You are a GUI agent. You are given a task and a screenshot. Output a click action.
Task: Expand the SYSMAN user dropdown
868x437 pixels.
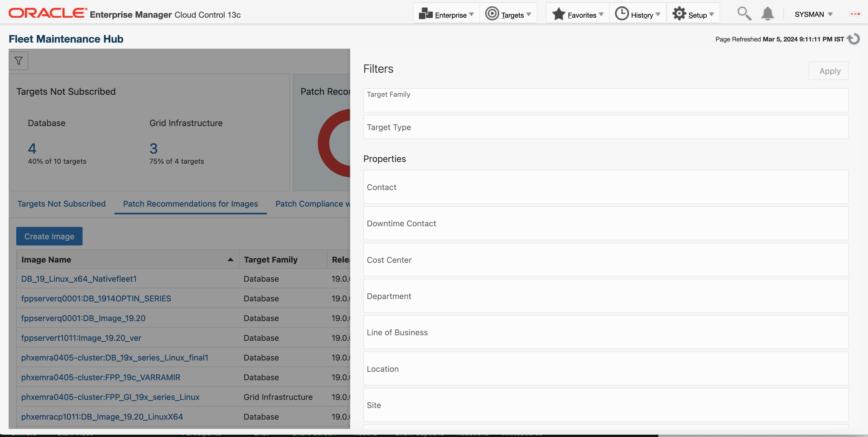814,14
